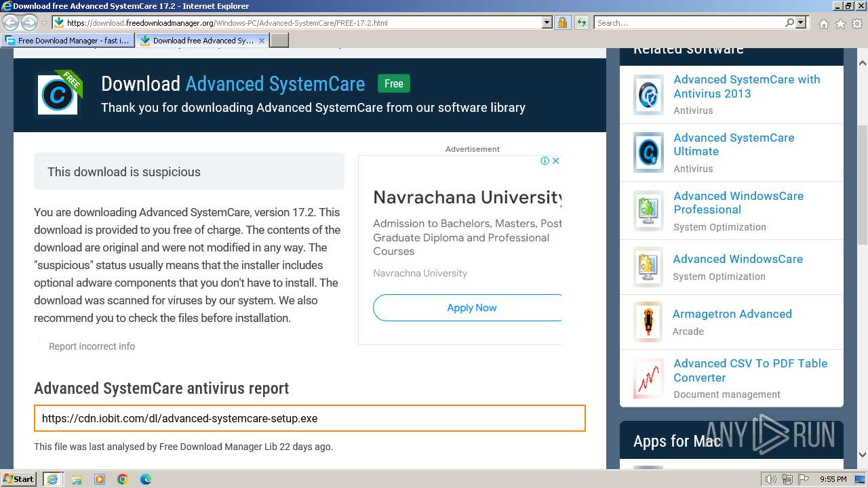868x488 pixels.
Task: Open File Explorer folder in taskbar
Action: click(77, 479)
